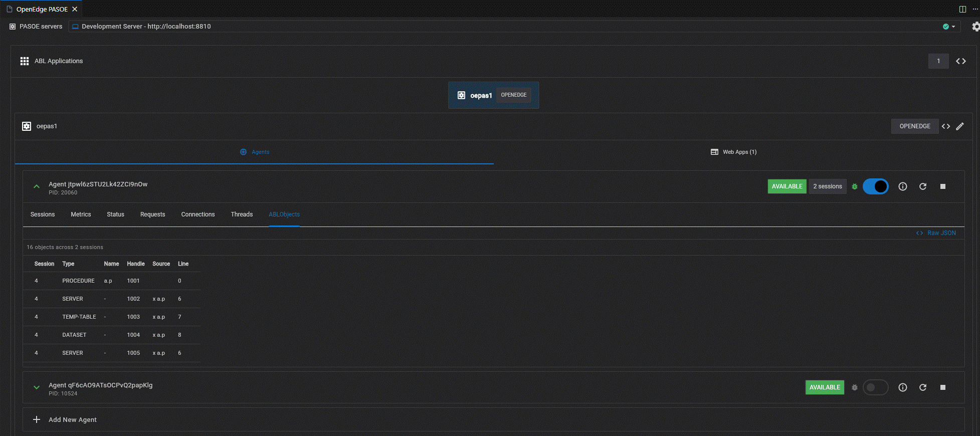Refresh agent PID 20060

pyautogui.click(x=923, y=186)
